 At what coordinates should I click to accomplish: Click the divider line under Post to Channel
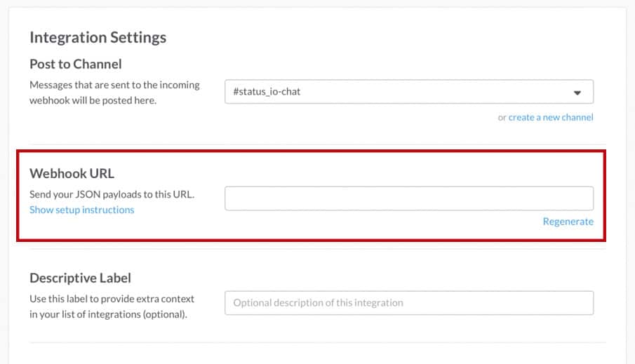(x=317, y=144)
